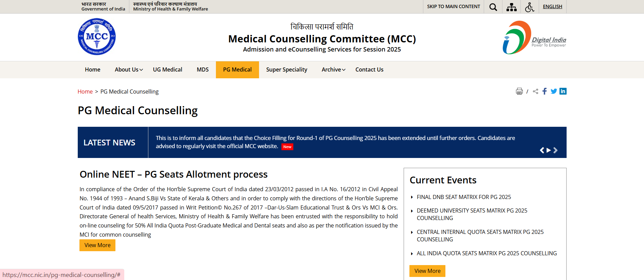This screenshot has height=280, width=644.
Task: Click Skip To Main Content
Action: 453,6
